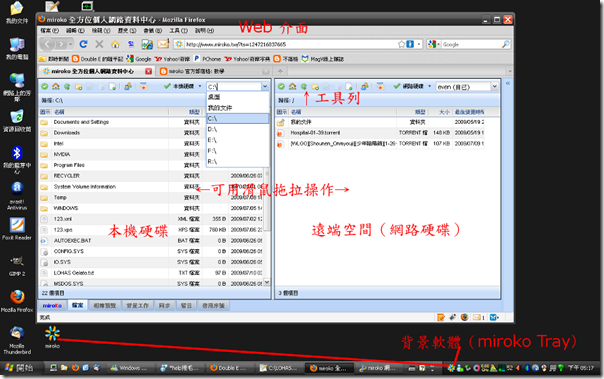The image size is (604, 379).
Task: Click new file icon in local panel toolbar
Action: coord(112,86)
